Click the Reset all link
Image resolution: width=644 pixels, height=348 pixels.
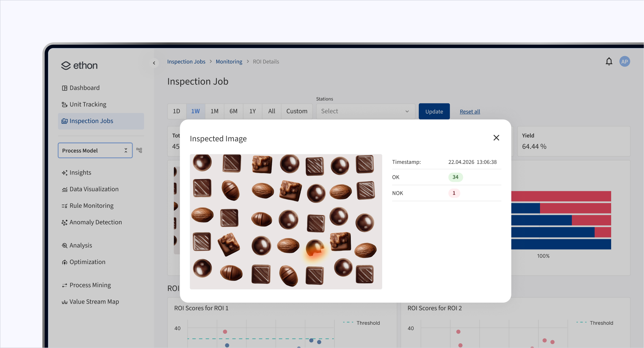tap(470, 111)
